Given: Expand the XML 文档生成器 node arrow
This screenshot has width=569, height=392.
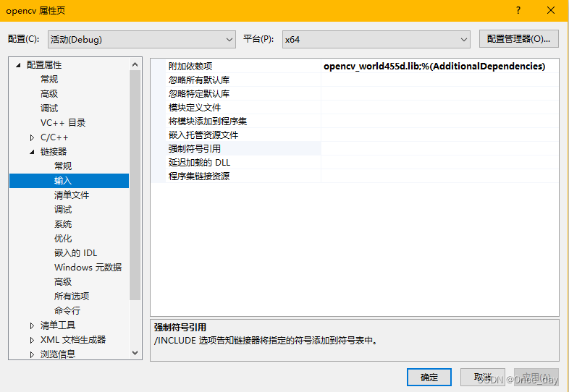Looking at the screenshot, I should tap(32, 340).
